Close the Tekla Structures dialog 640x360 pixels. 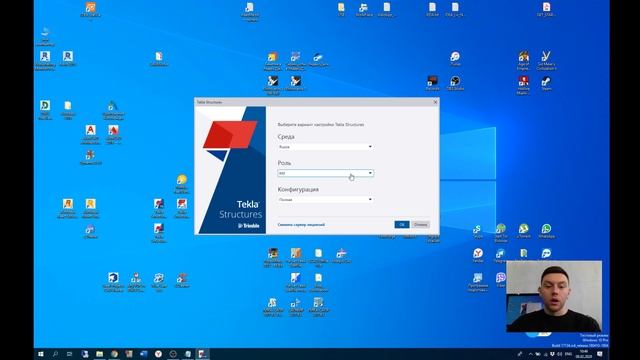(435, 102)
